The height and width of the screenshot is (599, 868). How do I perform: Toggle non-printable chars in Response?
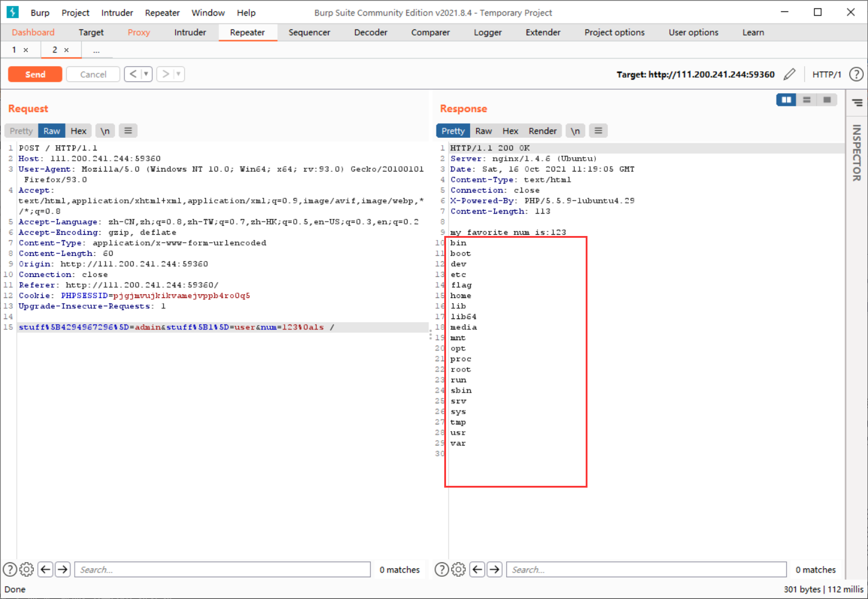pyautogui.click(x=575, y=131)
